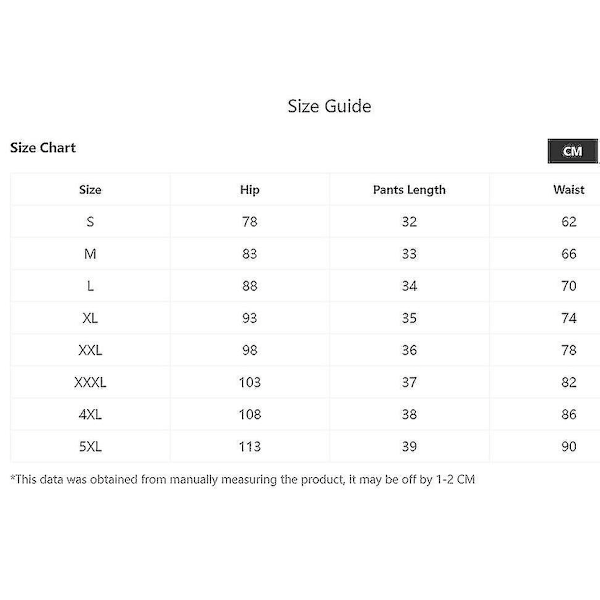Select the XL size row label

click(90, 318)
